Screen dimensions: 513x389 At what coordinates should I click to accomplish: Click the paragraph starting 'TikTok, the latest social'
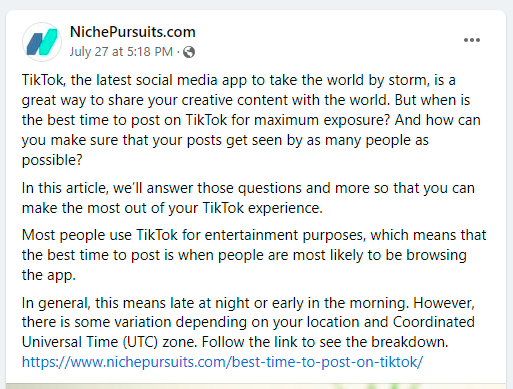click(251, 120)
